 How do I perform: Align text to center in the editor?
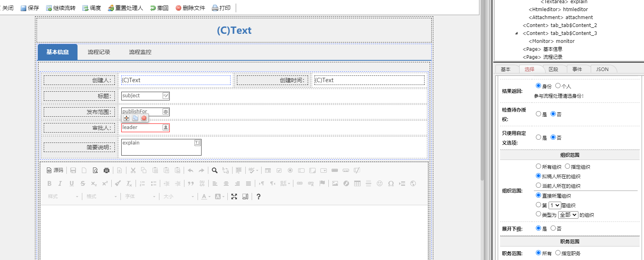point(226,183)
